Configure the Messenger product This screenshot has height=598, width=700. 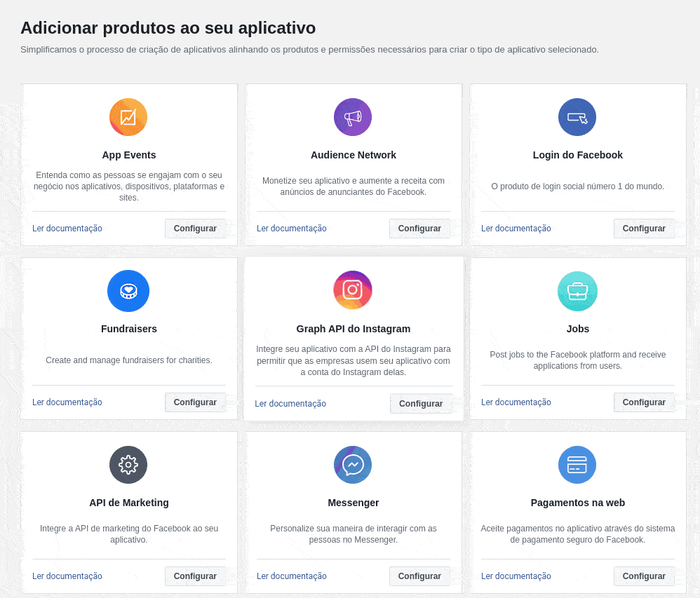(419, 576)
